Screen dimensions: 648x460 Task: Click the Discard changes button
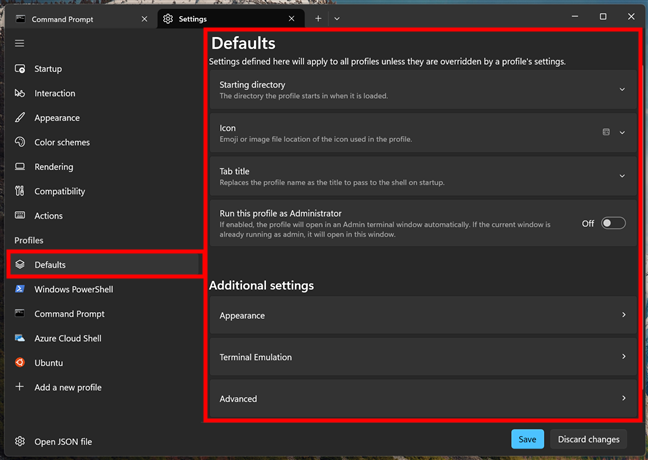588,439
